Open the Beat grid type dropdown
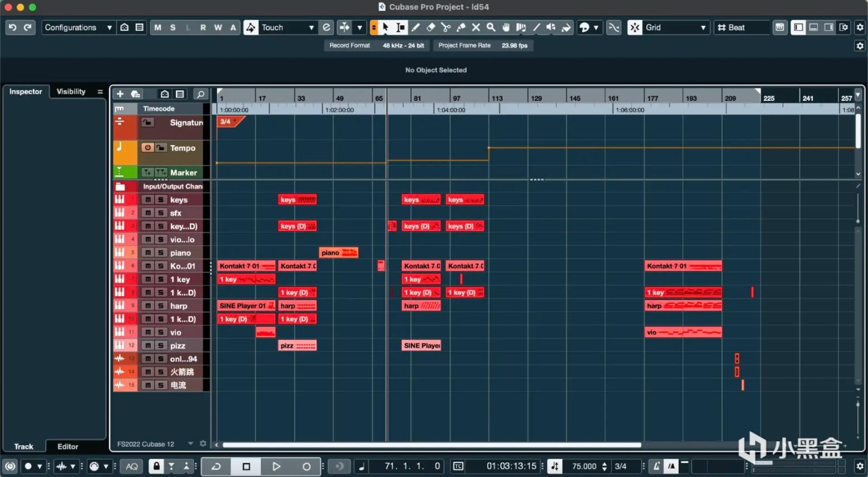Image resolution: width=868 pixels, height=477 pixels. point(742,27)
